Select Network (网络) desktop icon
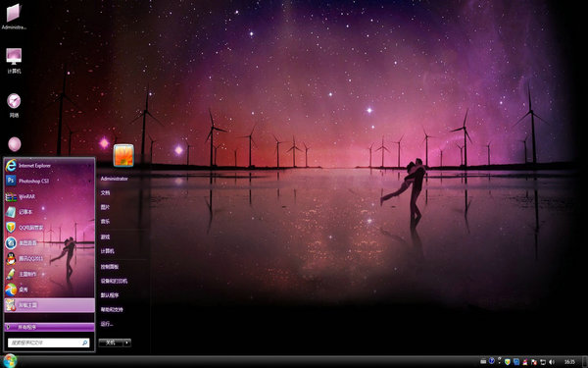Screen dimensions: 588x368 point(14,106)
